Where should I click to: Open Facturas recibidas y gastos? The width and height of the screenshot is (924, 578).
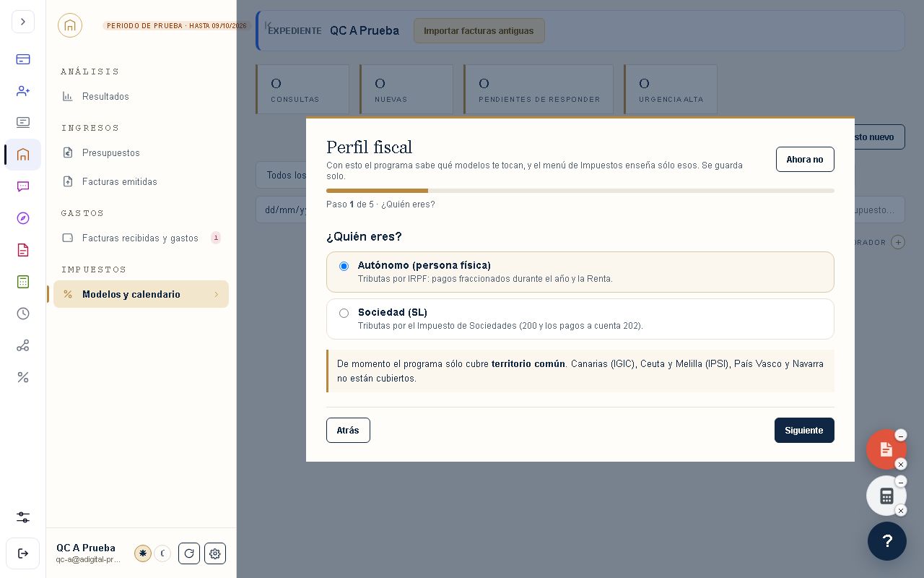(140, 238)
